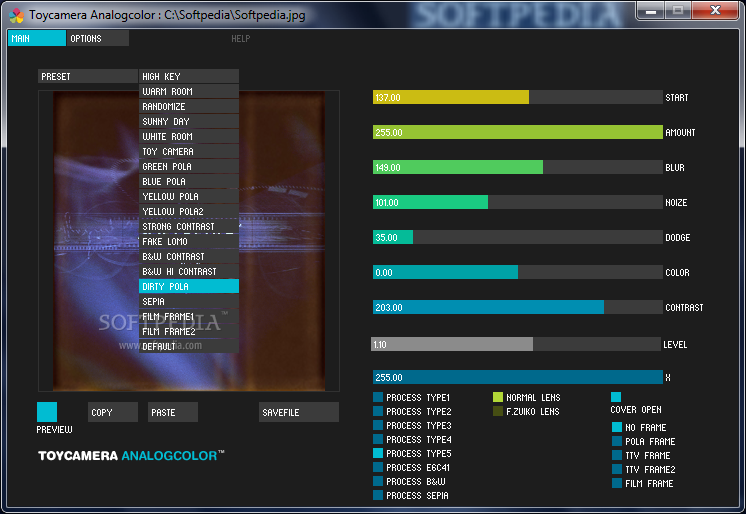Screen dimensions: 746x514
Task: Click the NOIZE slider bar
Action: 518,202
